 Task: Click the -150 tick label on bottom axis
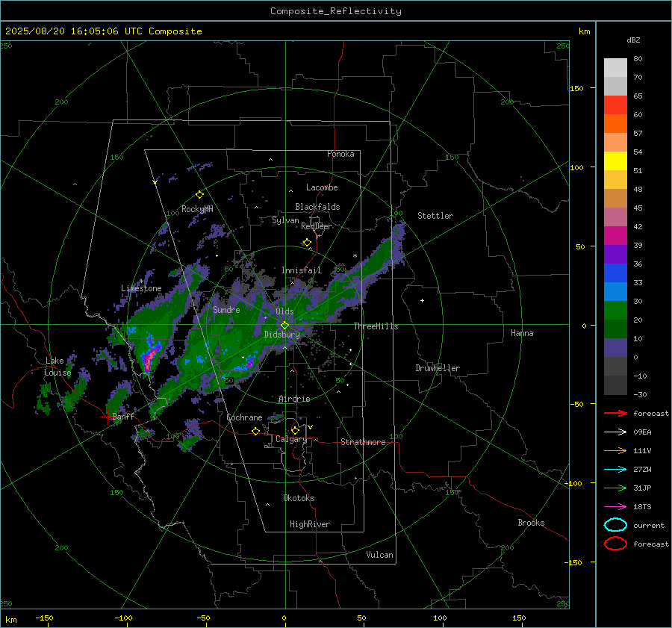pos(44,618)
